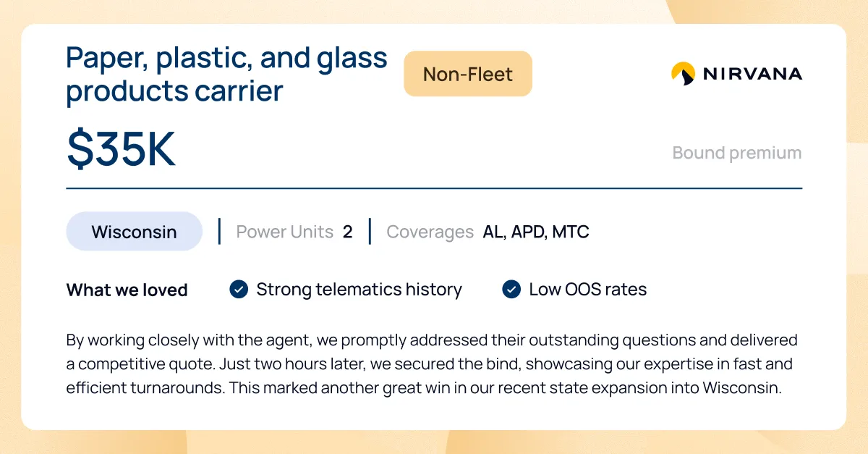Click the vertical separator before Coverages
Viewport: 868px width, 454px height.
pyautogui.click(x=370, y=232)
